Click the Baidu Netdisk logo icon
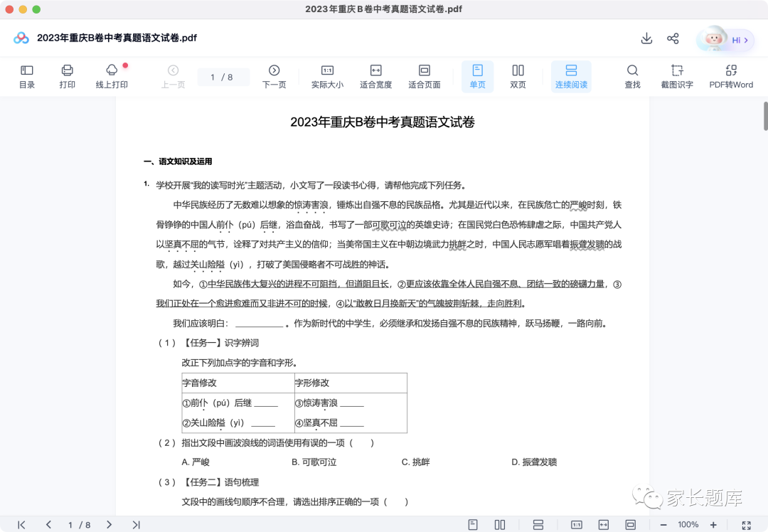Screen dimensions: 768x532 (21, 38)
